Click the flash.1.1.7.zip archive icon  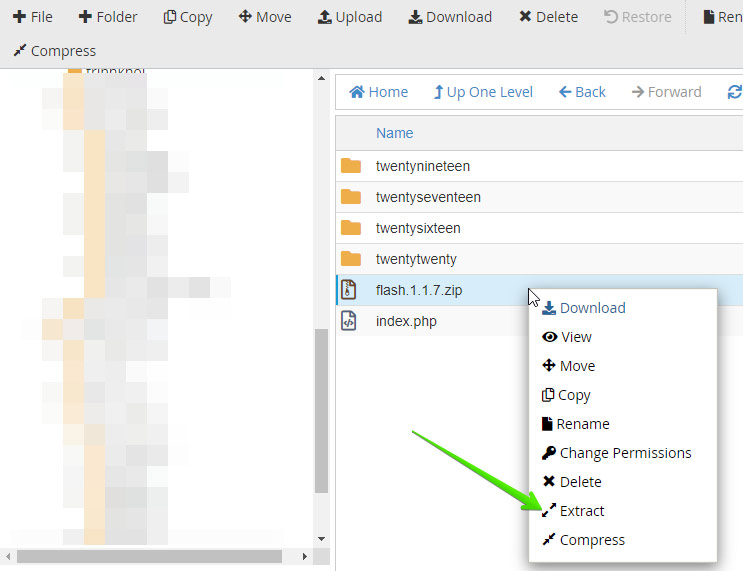point(348,290)
